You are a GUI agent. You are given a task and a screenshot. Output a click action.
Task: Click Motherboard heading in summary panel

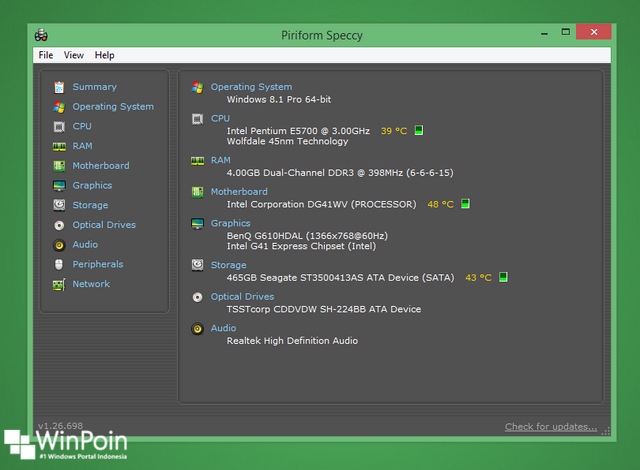click(x=239, y=192)
